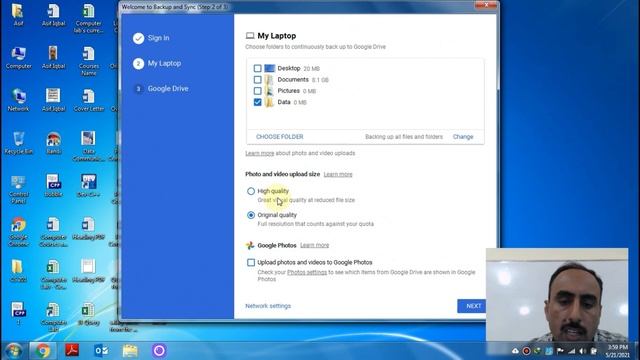Image resolution: width=640 pixels, height=360 pixels.
Task: Click the volume speaker tray icon
Action: [x=582, y=351]
